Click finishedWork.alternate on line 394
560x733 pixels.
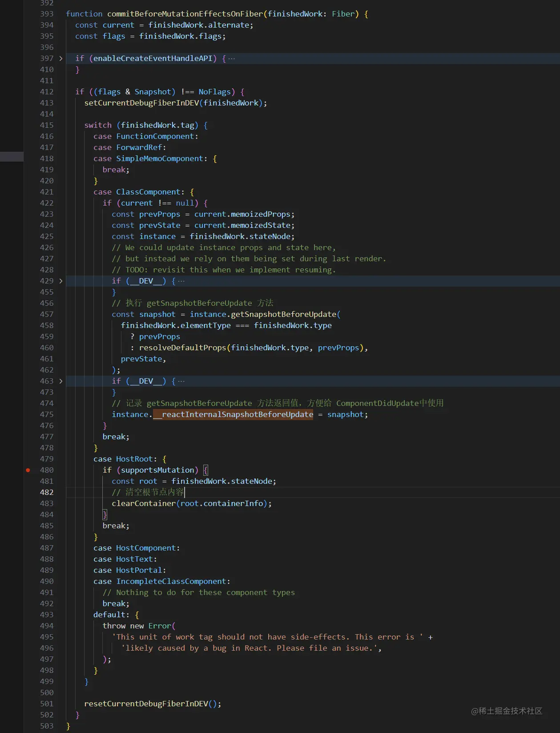pos(198,25)
